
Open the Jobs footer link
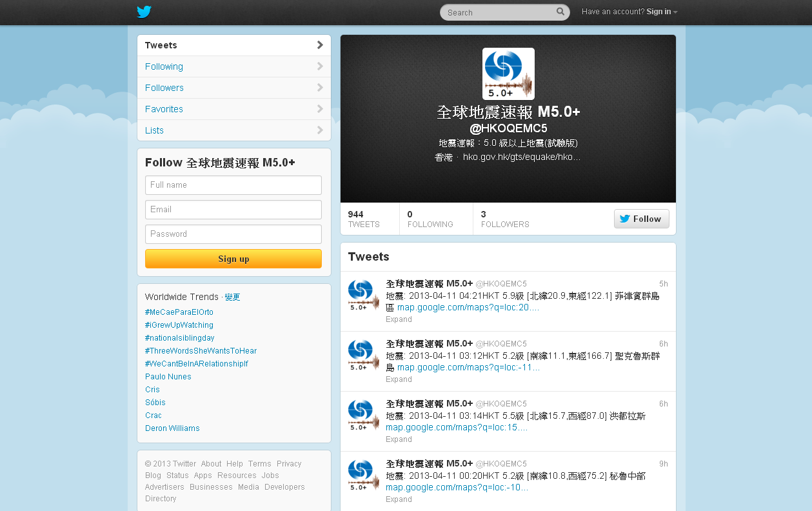[270, 476]
